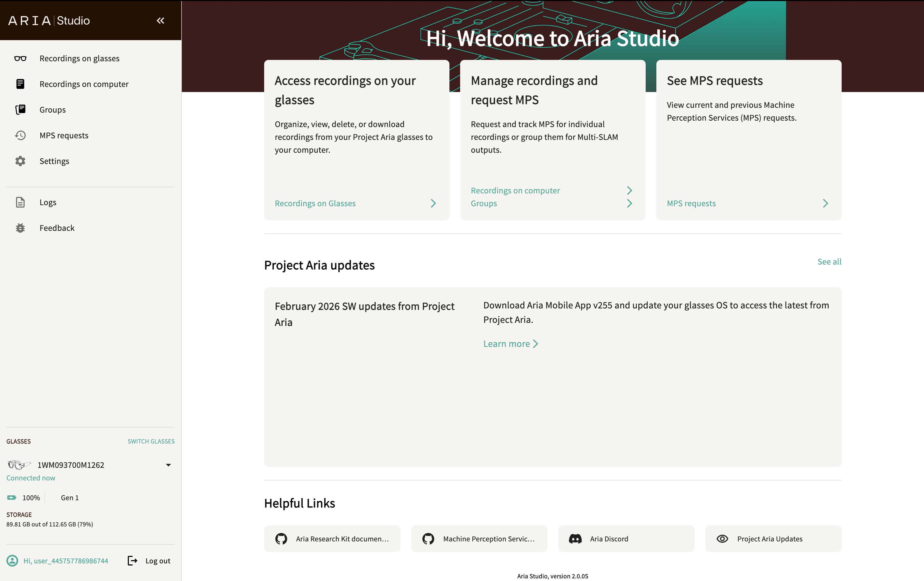Click the February 2026 SW updates title
Image resolution: width=924 pixels, height=581 pixels.
click(364, 314)
